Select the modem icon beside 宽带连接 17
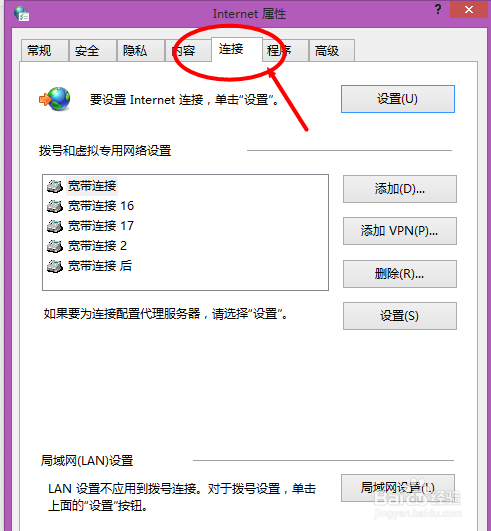491x531 pixels. (x=55, y=226)
